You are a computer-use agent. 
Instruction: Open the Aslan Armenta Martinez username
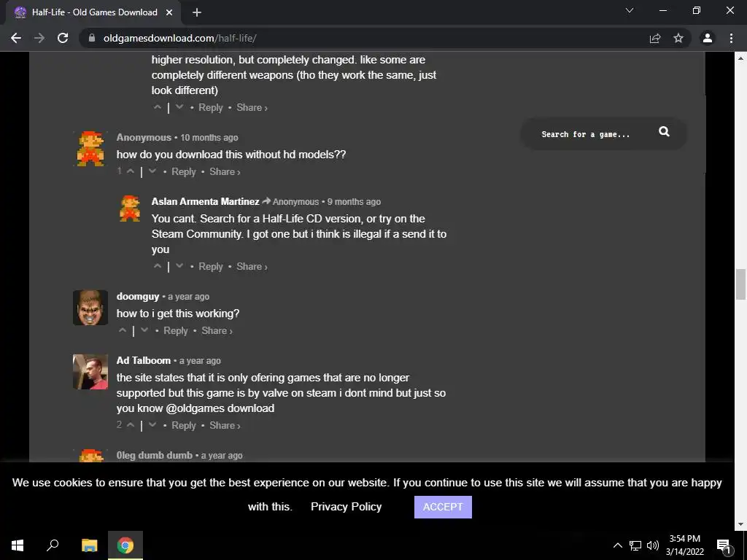click(205, 201)
